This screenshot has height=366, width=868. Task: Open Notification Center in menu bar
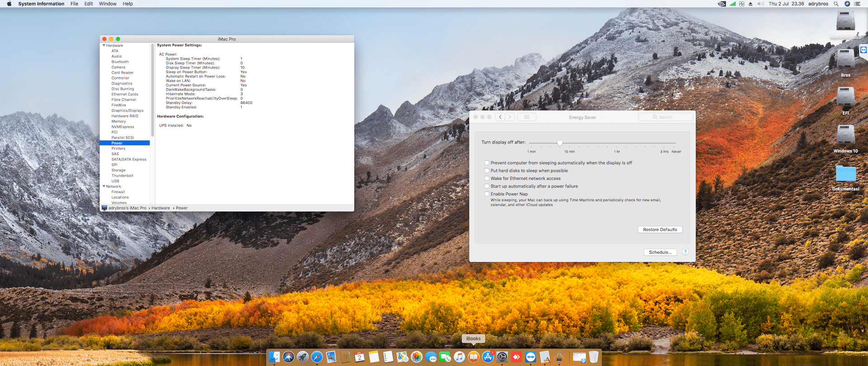(857, 4)
